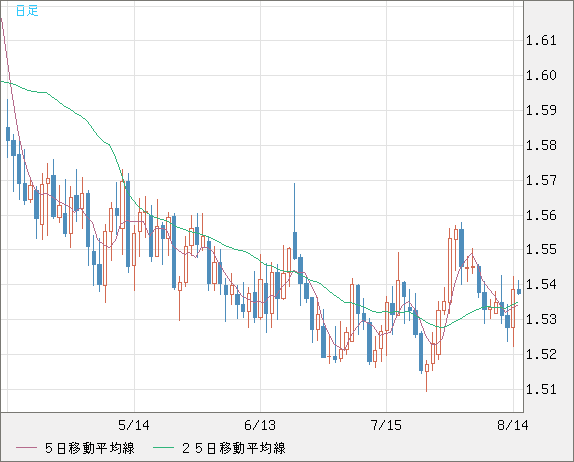Click the ５日移動平均線 legend label
The height and width of the screenshot is (462, 574).
click(x=90, y=448)
